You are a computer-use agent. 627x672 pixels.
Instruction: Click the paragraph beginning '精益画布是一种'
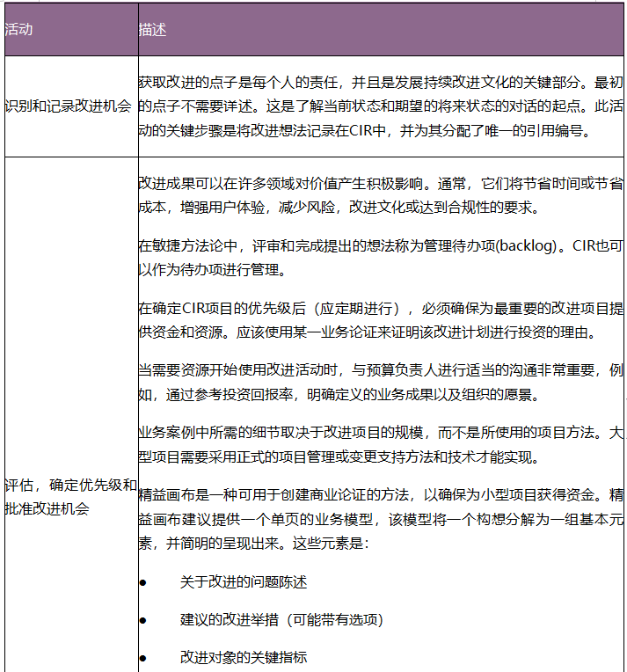(380, 519)
